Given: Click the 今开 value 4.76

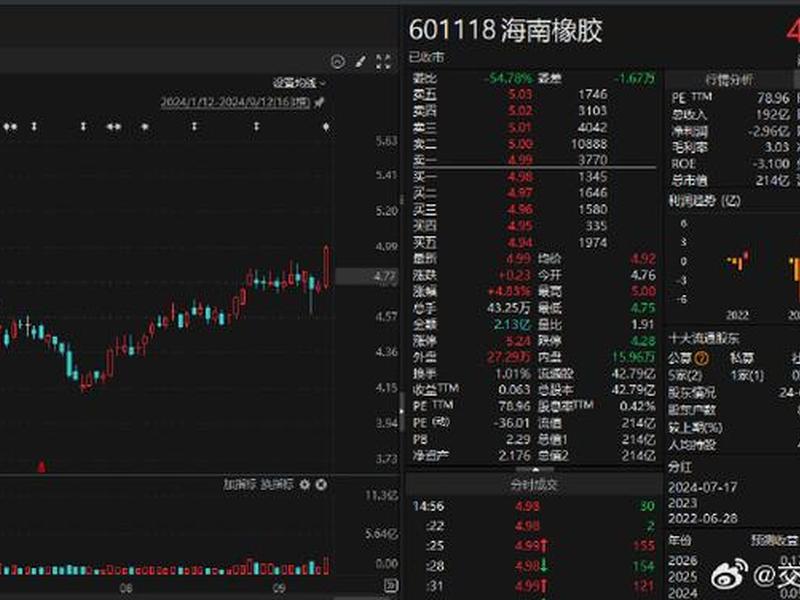Looking at the screenshot, I should tap(643, 275).
